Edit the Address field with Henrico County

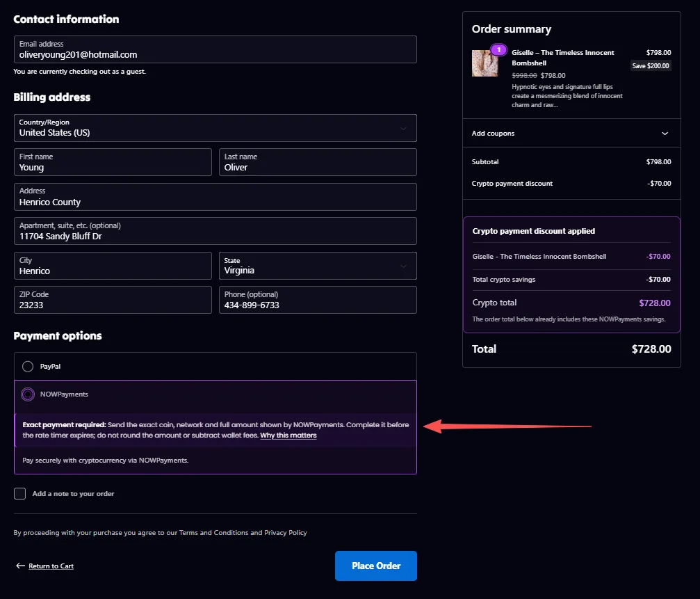[x=215, y=197]
